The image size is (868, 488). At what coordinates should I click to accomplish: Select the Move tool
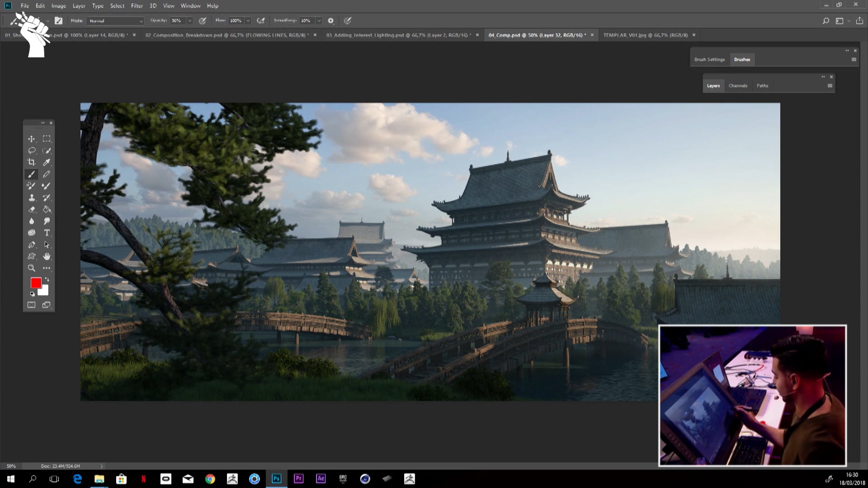point(31,139)
